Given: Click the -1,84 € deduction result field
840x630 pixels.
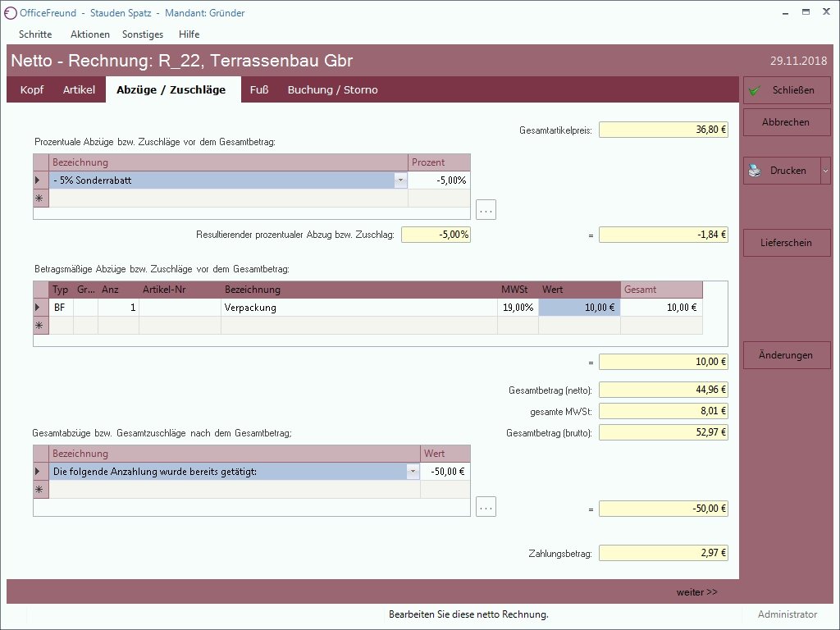Looking at the screenshot, I should [663, 235].
